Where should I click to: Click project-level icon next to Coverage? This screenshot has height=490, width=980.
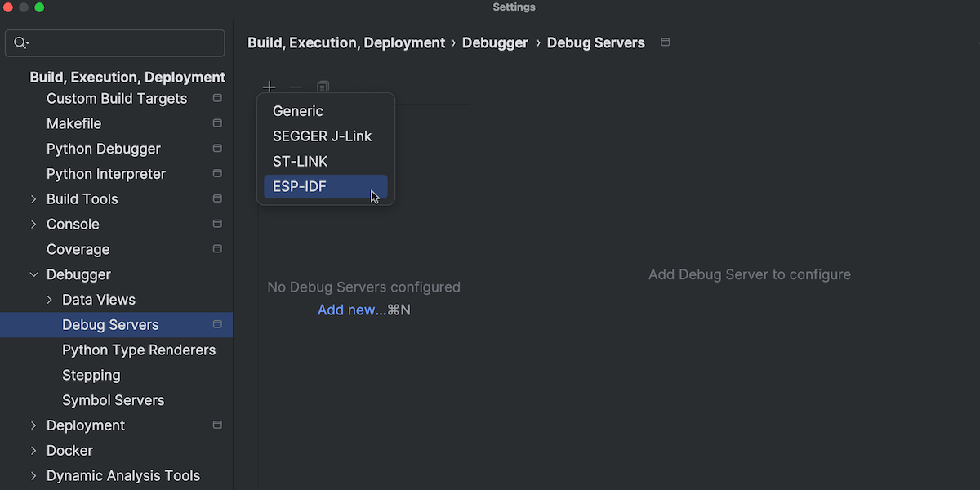click(x=217, y=249)
